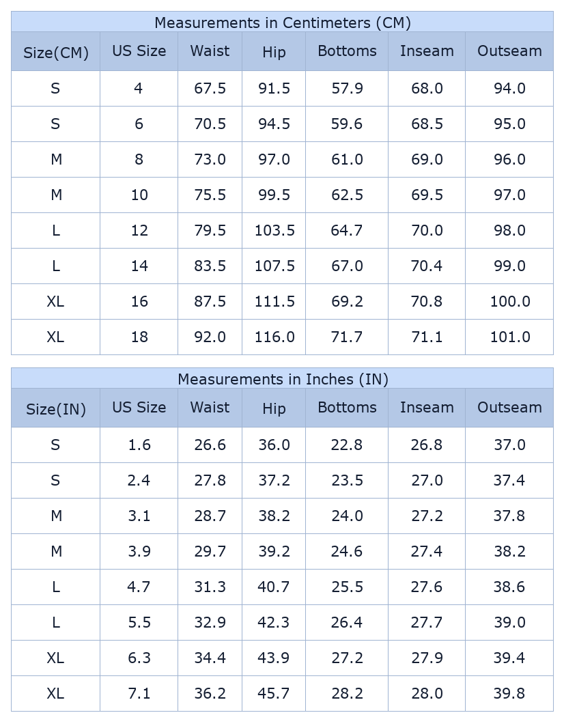The height and width of the screenshot is (728, 564).
Task: Click the Bottoms header in centimeters table
Action: pos(347,51)
